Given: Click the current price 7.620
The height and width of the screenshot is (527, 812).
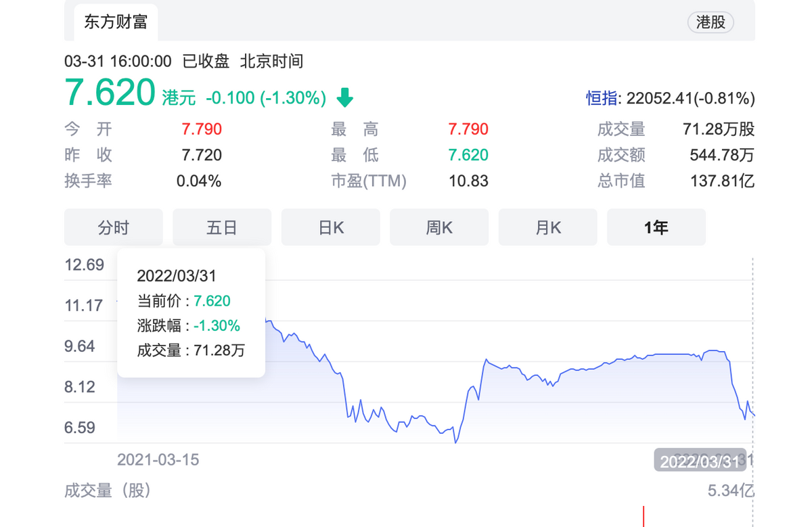Looking at the screenshot, I should coord(110,93).
